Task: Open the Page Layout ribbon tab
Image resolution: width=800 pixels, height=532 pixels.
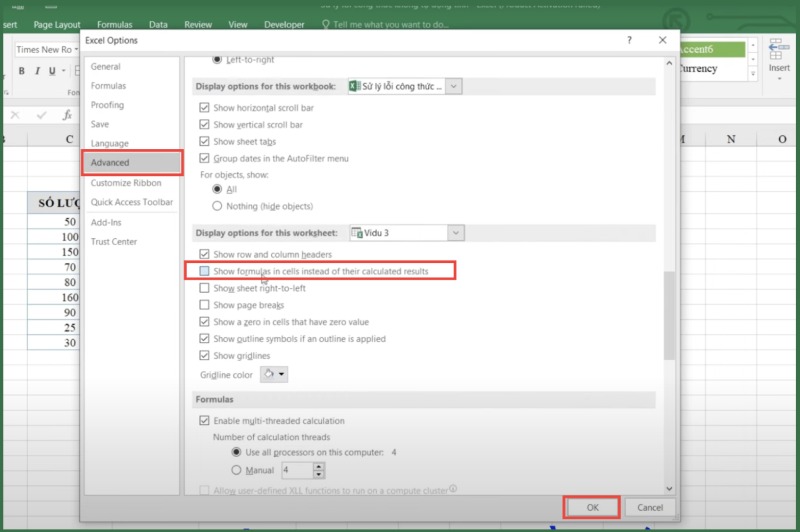Action: [57, 24]
